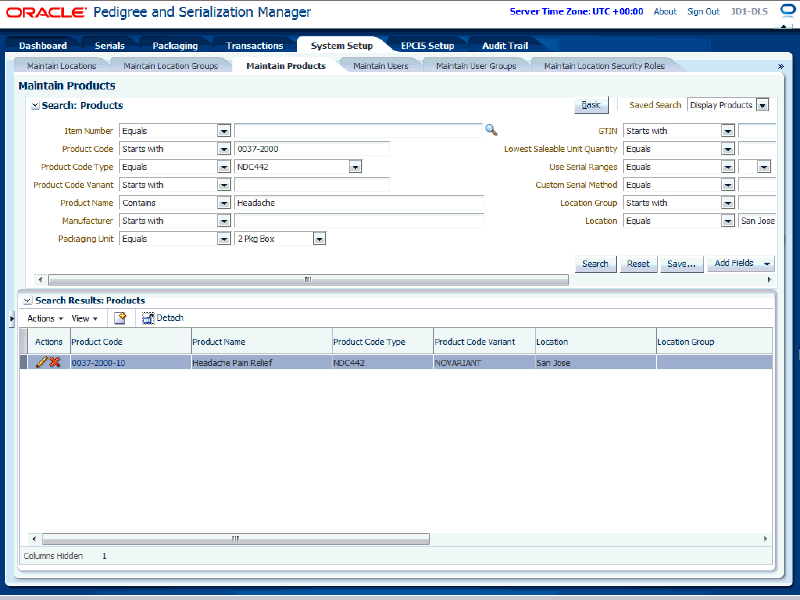The image size is (800, 600).
Task: Click the Item Number search magnifier icon
Action: [491, 130]
